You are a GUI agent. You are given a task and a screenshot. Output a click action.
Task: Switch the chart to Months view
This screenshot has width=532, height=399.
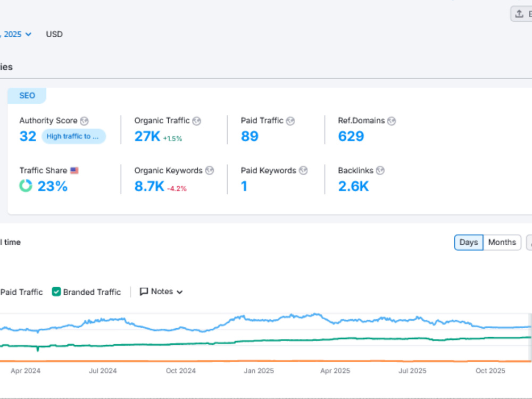[x=502, y=242]
